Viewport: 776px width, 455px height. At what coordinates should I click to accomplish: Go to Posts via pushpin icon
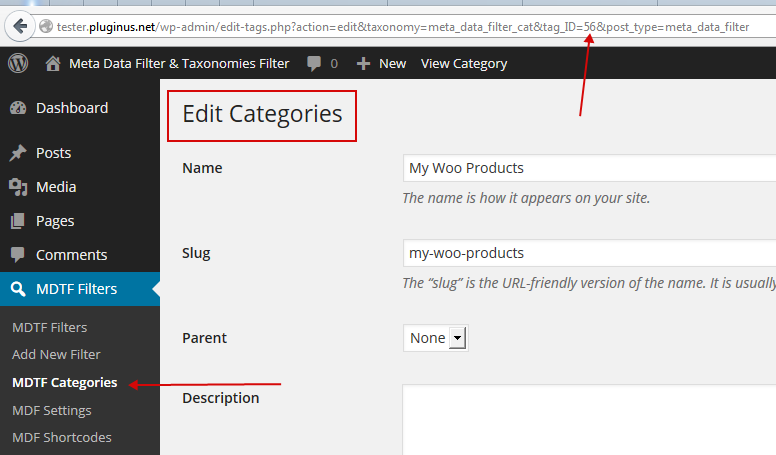(x=18, y=153)
